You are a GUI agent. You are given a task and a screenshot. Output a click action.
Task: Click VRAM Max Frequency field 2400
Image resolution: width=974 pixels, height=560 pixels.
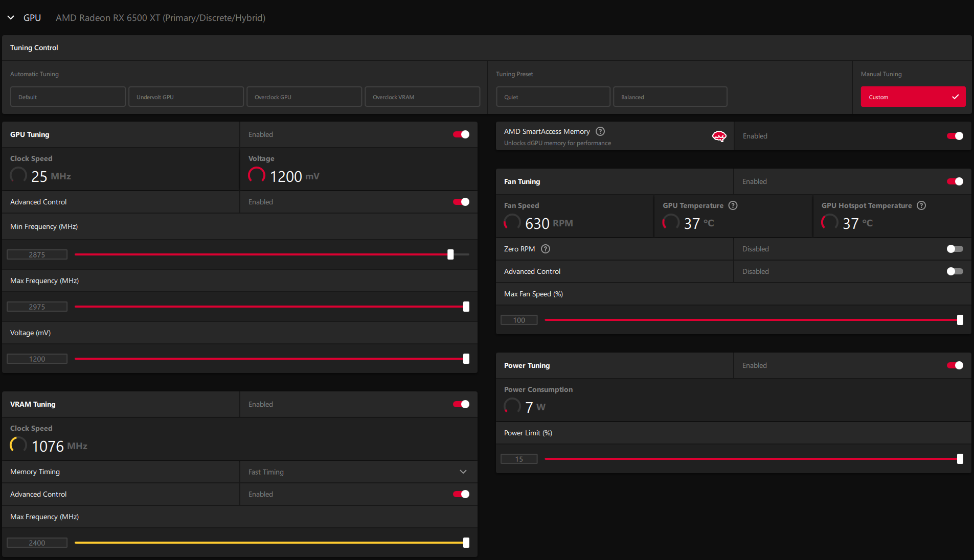pyautogui.click(x=37, y=543)
